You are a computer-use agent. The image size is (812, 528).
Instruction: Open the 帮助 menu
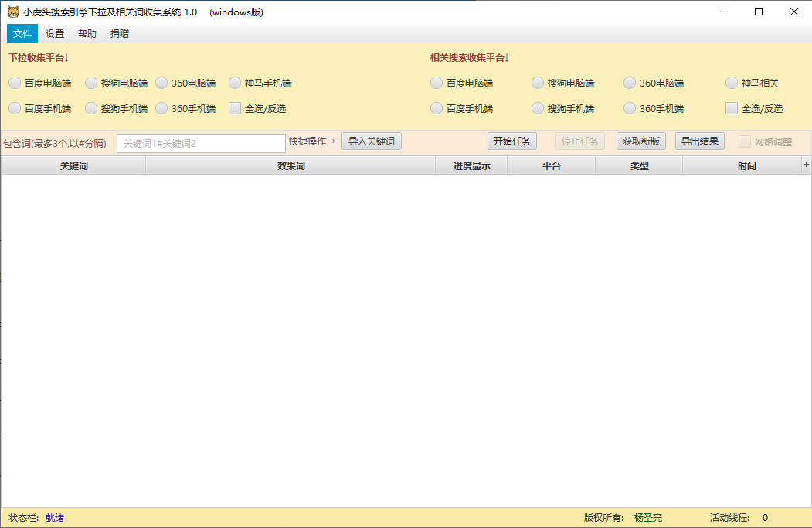point(87,34)
